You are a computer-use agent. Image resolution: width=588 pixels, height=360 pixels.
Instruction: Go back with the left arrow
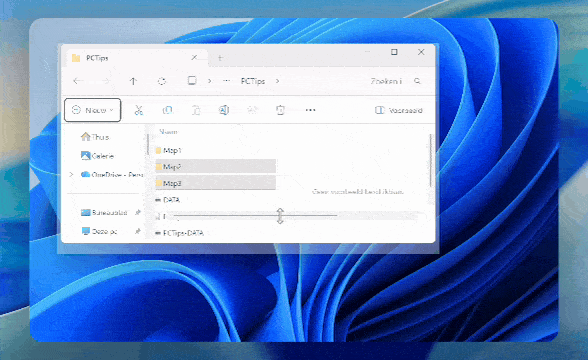coord(78,81)
